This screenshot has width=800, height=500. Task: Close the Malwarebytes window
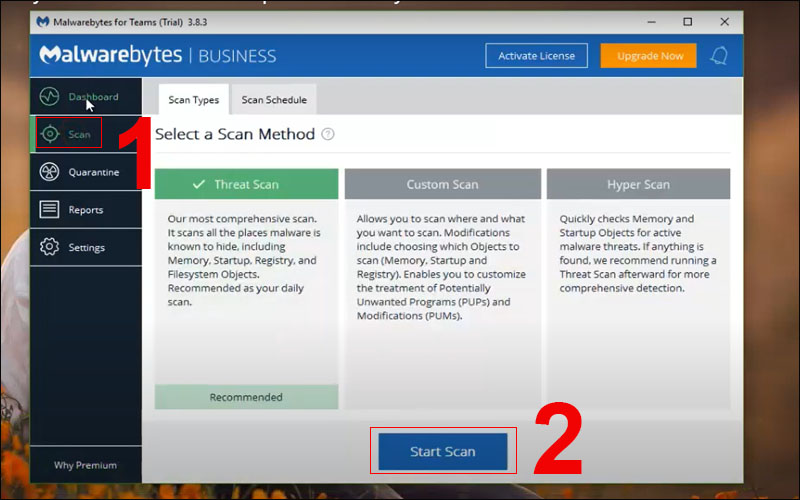coord(724,22)
